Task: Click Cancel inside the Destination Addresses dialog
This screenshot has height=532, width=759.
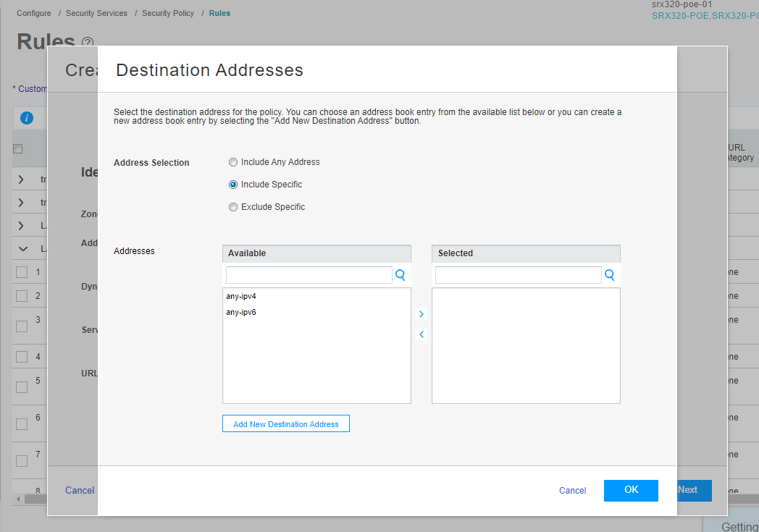Action: click(572, 491)
